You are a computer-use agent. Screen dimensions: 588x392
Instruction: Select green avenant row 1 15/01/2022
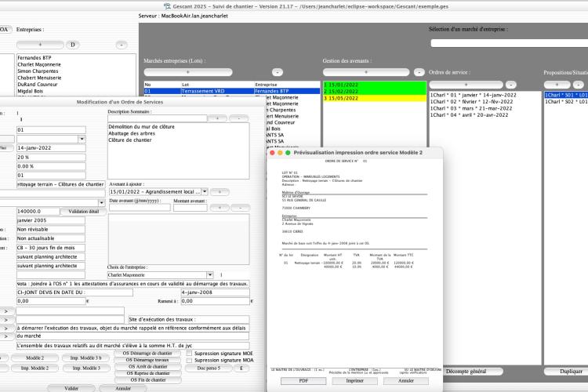coord(375,85)
